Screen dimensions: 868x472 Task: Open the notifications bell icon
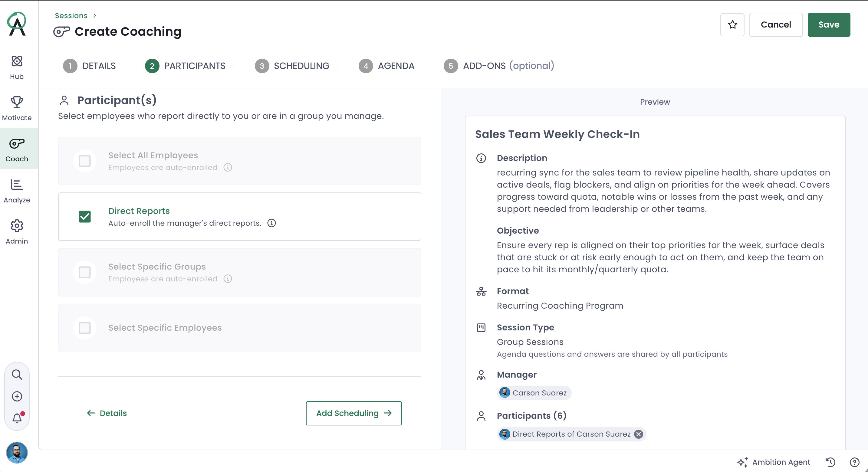17,418
